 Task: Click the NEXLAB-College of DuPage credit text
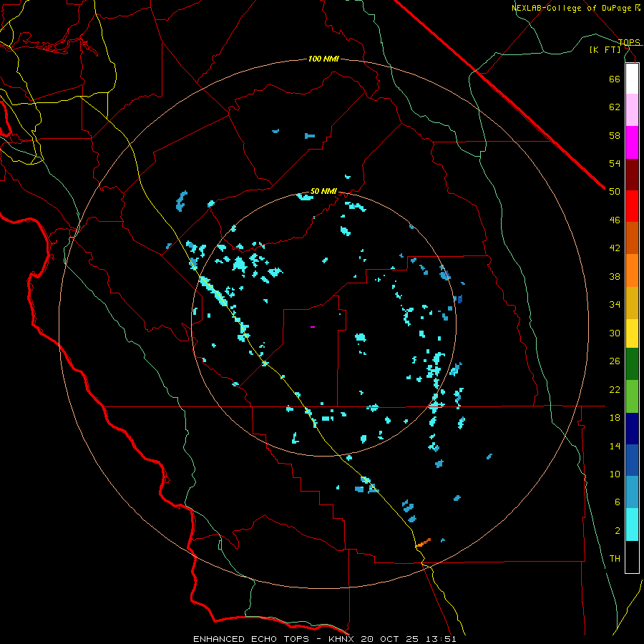click(575, 8)
